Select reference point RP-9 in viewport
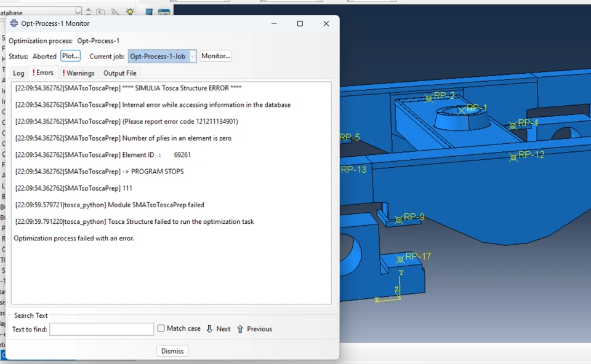Screen dimensions: 591x364 pos(398,220)
